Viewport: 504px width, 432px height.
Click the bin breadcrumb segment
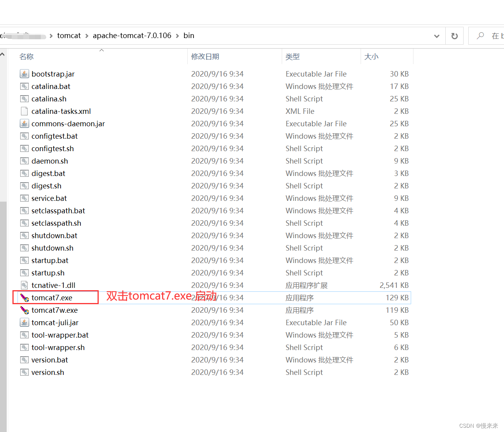(x=189, y=35)
